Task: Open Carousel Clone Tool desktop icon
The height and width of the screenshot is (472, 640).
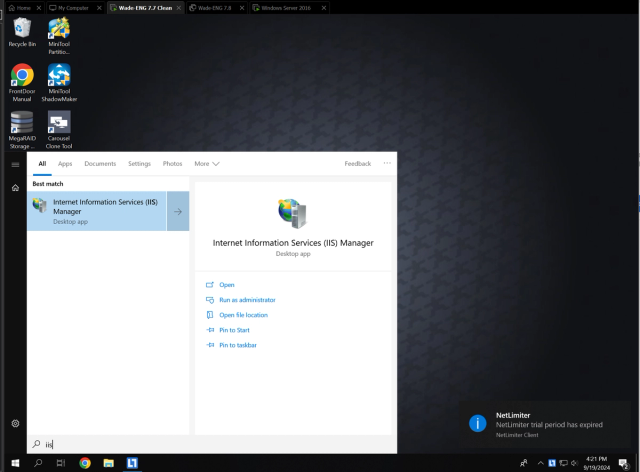Action: pyautogui.click(x=59, y=130)
